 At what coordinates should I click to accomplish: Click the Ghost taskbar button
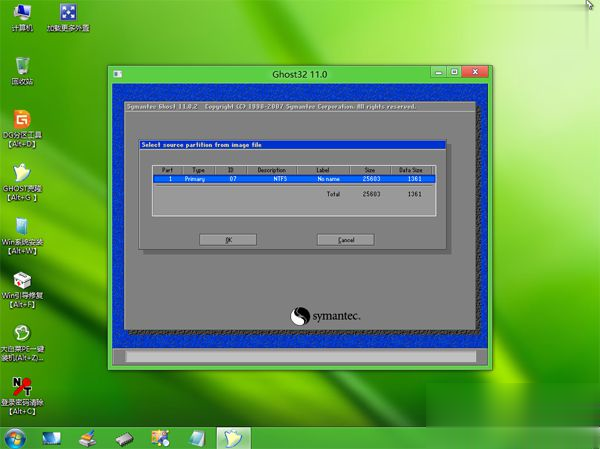point(232,438)
